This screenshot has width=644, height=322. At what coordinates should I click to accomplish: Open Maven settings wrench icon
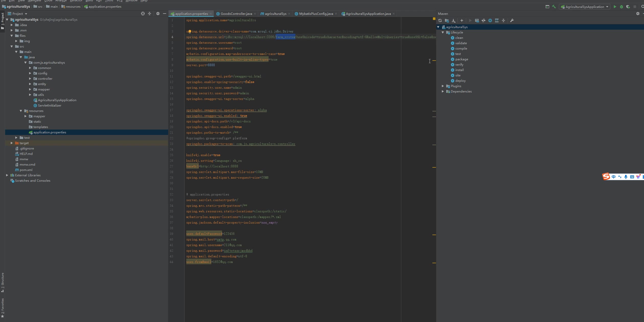pos(512,20)
